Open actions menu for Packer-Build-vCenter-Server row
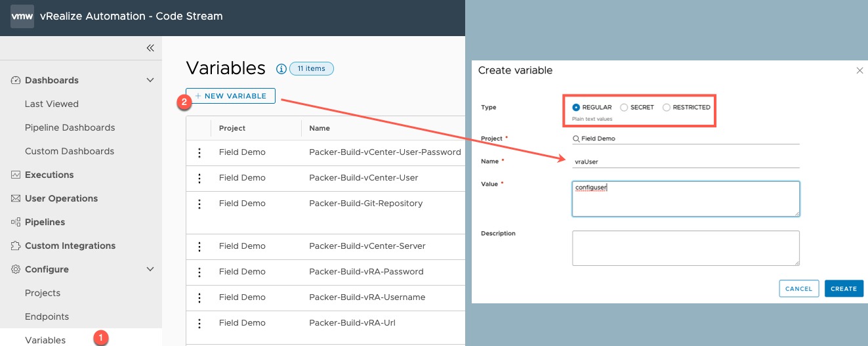The image size is (868, 346). [x=199, y=246]
